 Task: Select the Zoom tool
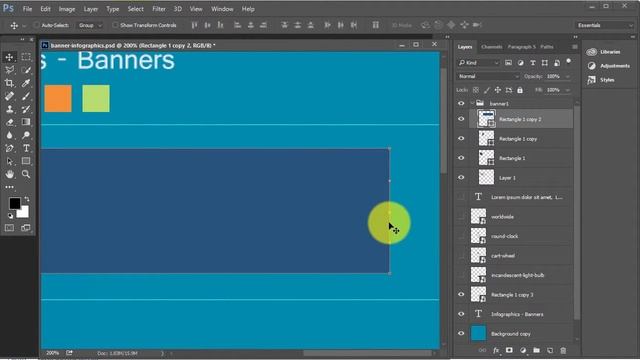coord(26,174)
